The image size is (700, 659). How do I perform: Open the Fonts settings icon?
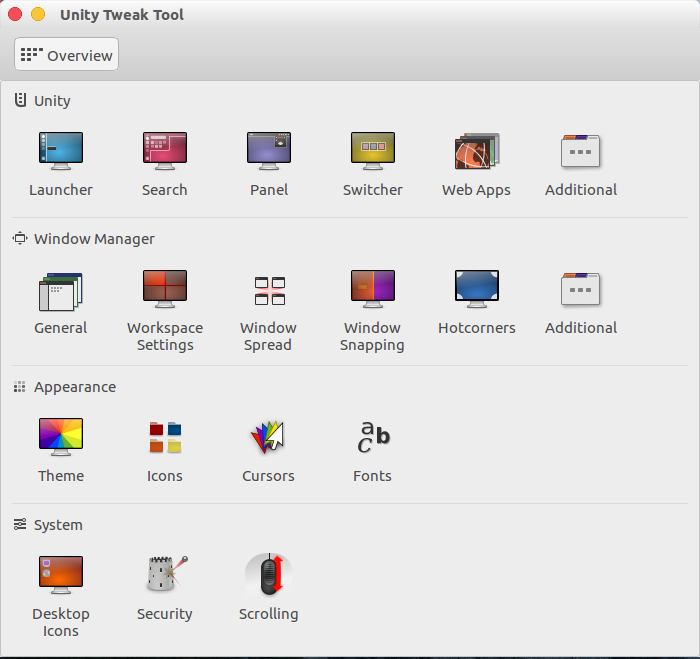click(373, 437)
